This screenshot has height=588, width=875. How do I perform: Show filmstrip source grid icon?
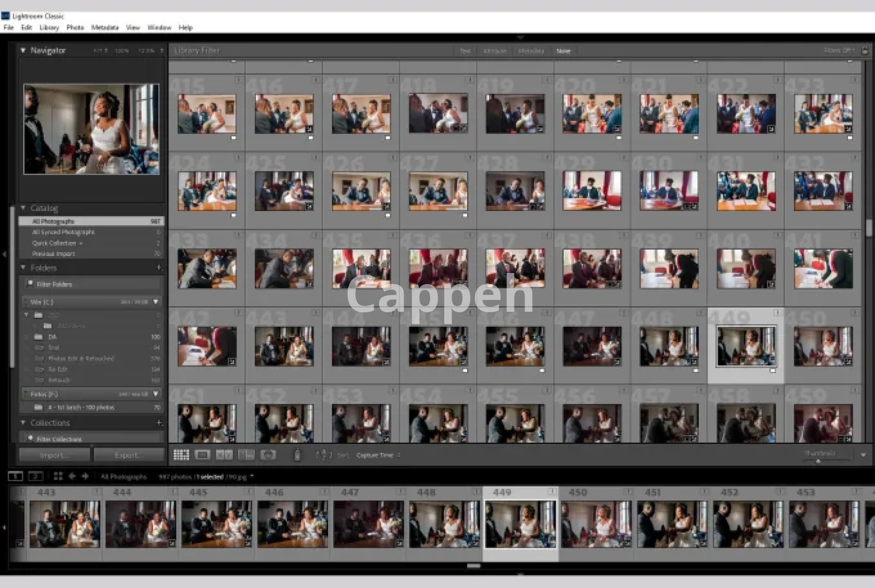(x=58, y=476)
